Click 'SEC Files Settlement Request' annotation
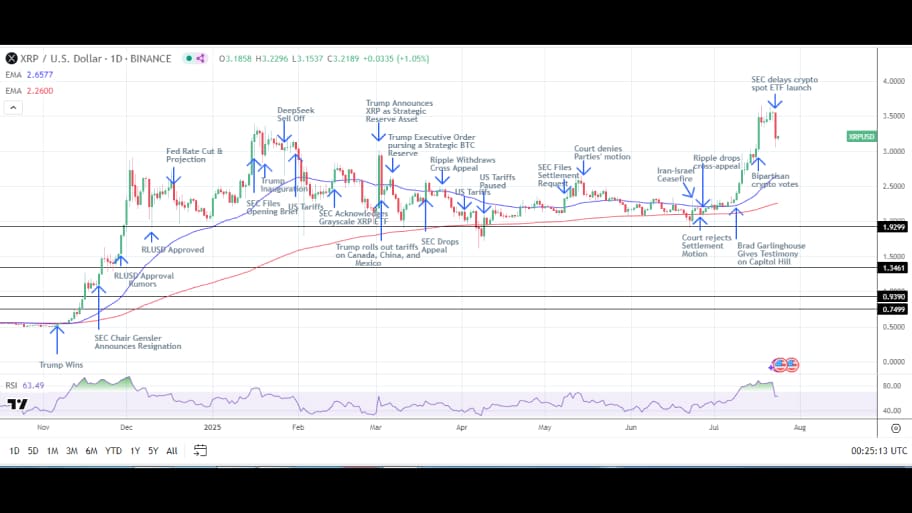This screenshot has height=513, width=912. (558, 175)
